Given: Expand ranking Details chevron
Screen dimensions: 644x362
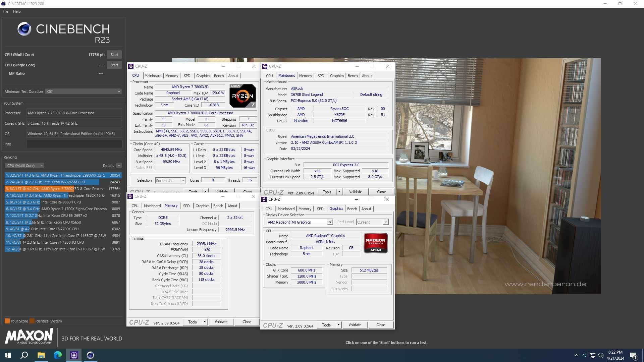Looking at the screenshot, I should pyautogui.click(x=119, y=166).
